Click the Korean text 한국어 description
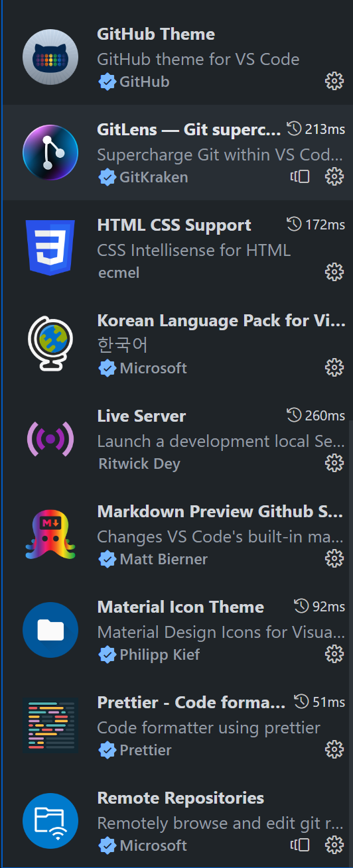 tap(123, 345)
